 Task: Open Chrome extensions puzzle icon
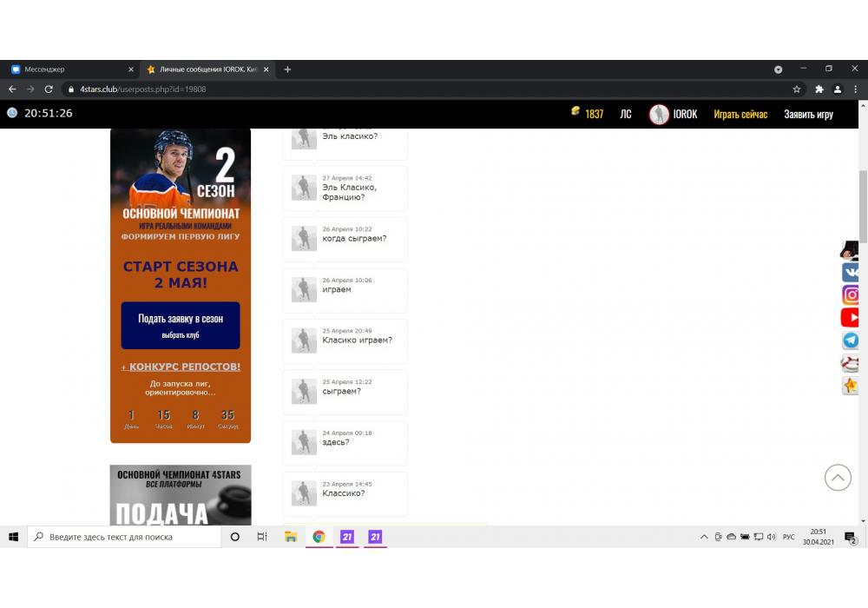tap(819, 89)
